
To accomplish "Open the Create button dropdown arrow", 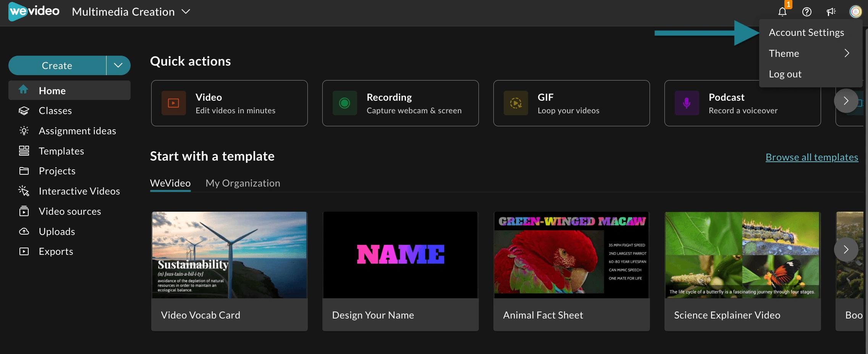I will tap(118, 65).
